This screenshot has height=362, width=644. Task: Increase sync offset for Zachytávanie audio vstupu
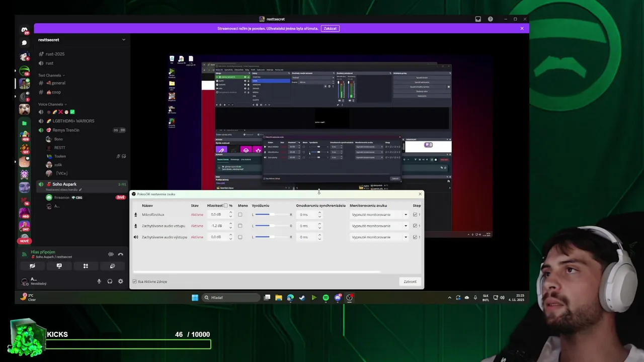pyautogui.click(x=319, y=224)
